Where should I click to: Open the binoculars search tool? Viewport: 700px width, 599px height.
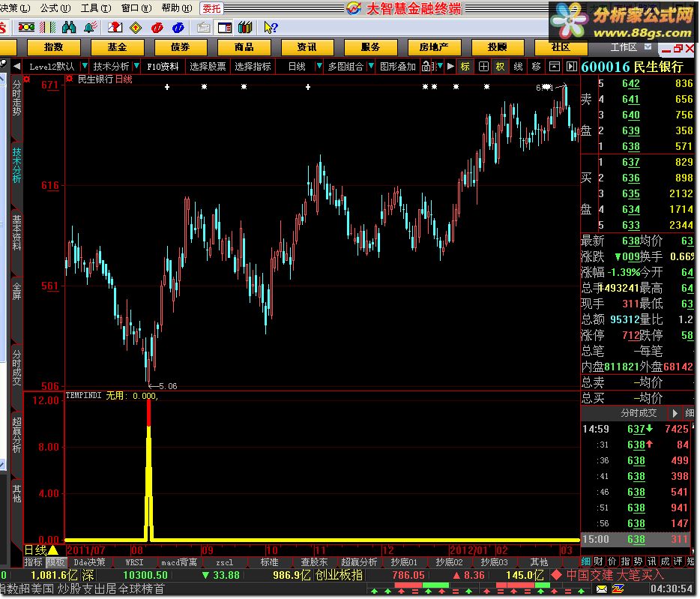[x=69, y=28]
